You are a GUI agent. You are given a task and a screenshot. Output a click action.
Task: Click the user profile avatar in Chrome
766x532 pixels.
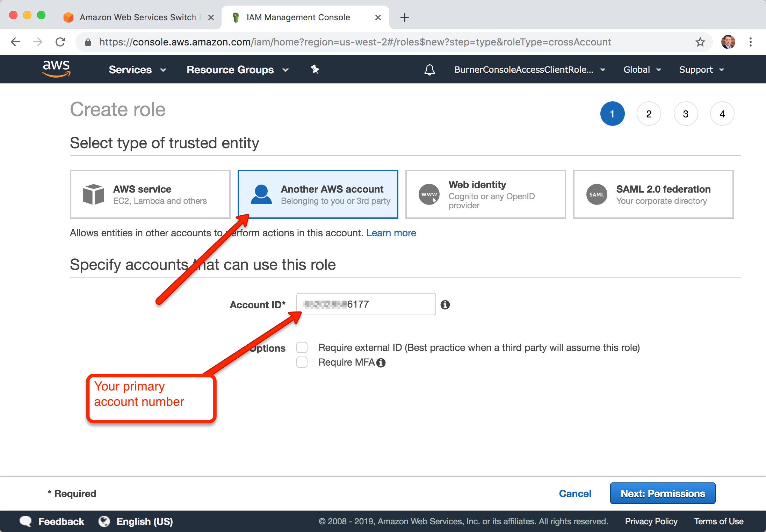point(728,42)
